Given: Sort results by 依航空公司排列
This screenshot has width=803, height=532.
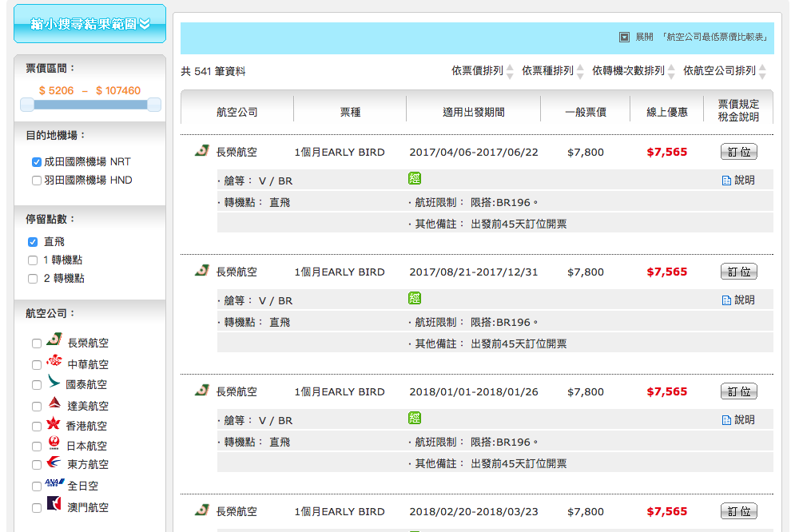Looking at the screenshot, I should [x=725, y=71].
